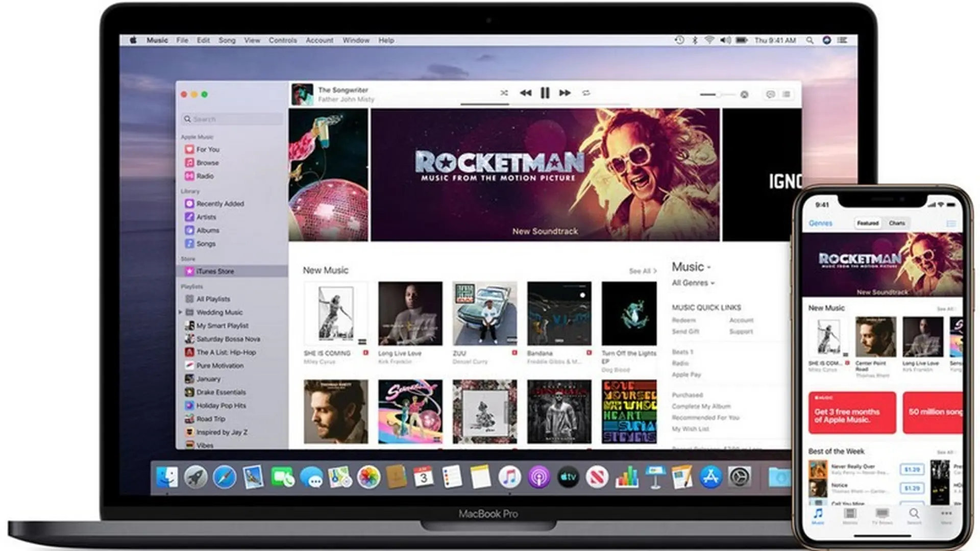Open the Artists library view
Viewport: 980px width, 551px height.
coord(206,216)
